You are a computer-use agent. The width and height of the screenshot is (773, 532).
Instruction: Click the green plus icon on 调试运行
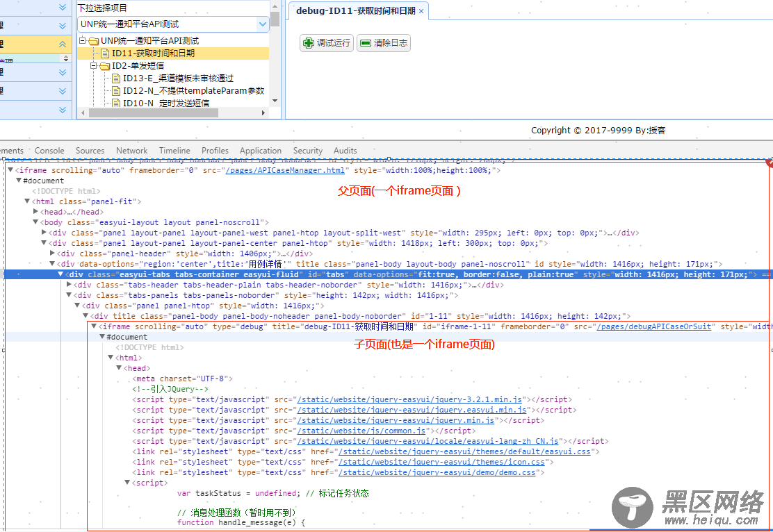pyautogui.click(x=309, y=43)
